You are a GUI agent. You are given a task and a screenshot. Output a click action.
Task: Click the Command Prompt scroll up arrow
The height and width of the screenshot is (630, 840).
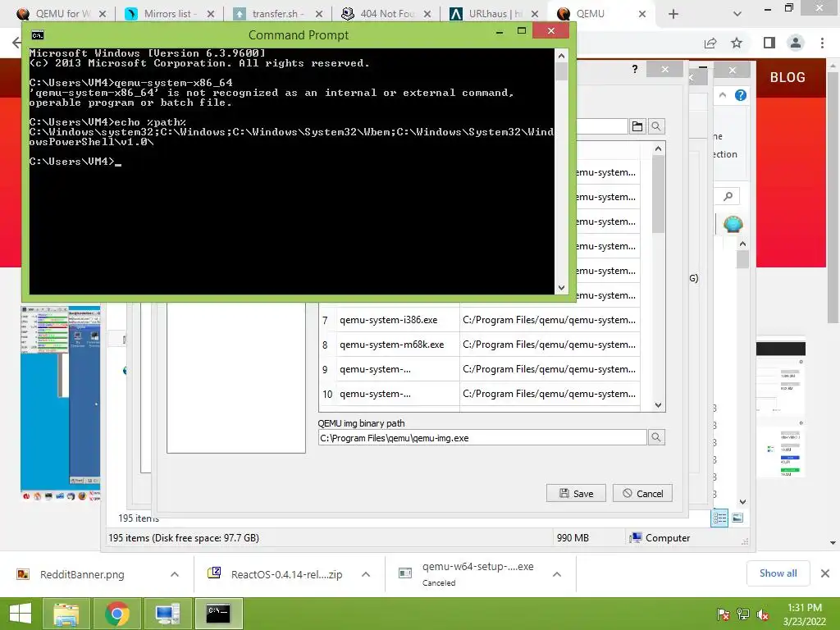(561, 56)
